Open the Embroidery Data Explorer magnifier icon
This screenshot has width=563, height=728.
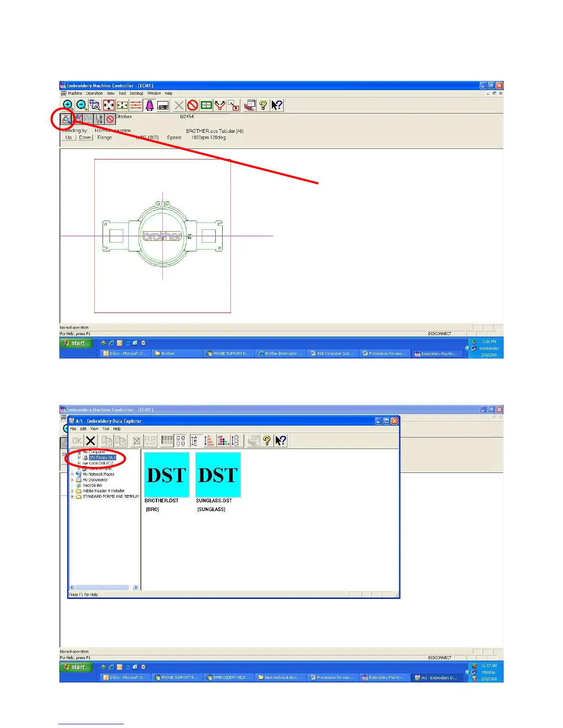(x=66, y=119)
